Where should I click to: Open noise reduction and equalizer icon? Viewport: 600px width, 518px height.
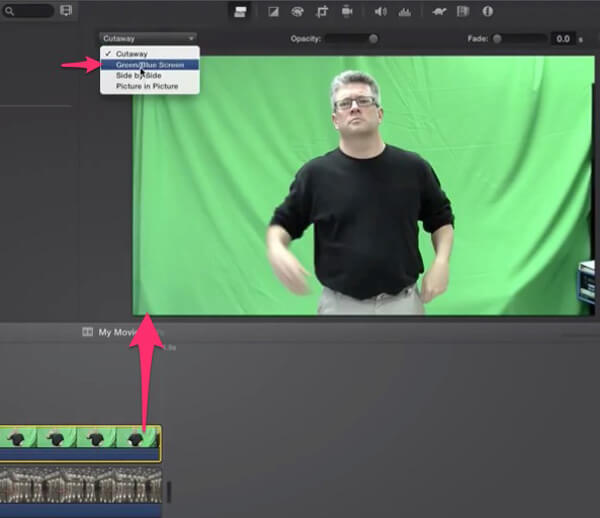pyautogui.click(x=404, y=12)
